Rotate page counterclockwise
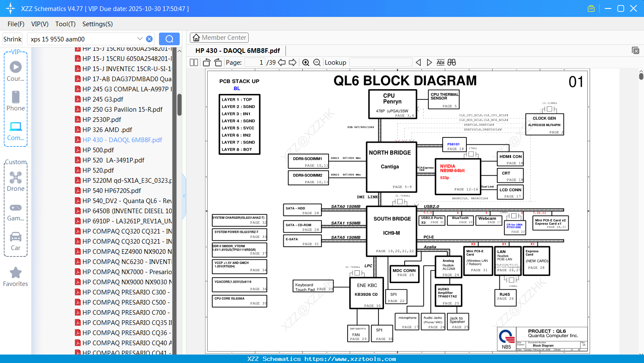The height and width of the screenshot is (363, 644). 207,63
